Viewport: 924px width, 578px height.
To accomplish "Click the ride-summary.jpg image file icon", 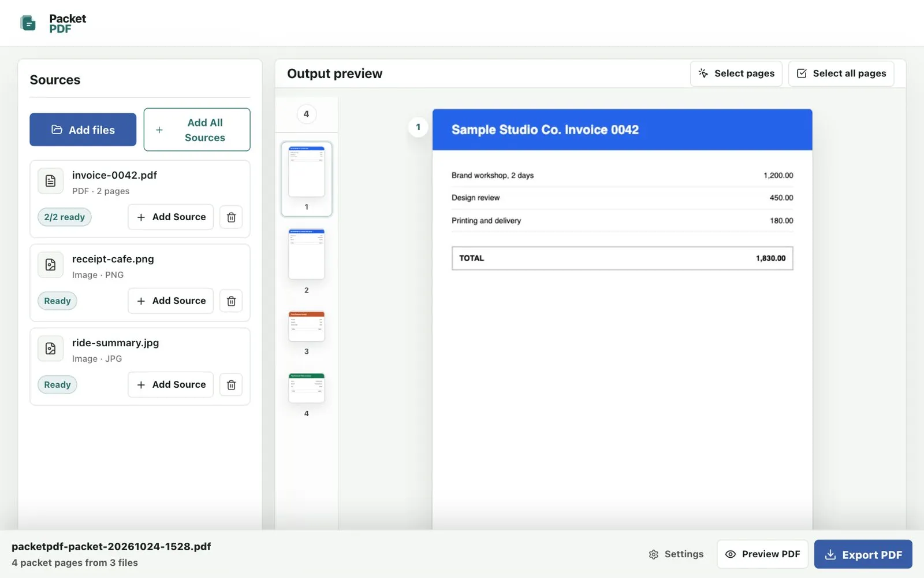I will coord(50,349).
